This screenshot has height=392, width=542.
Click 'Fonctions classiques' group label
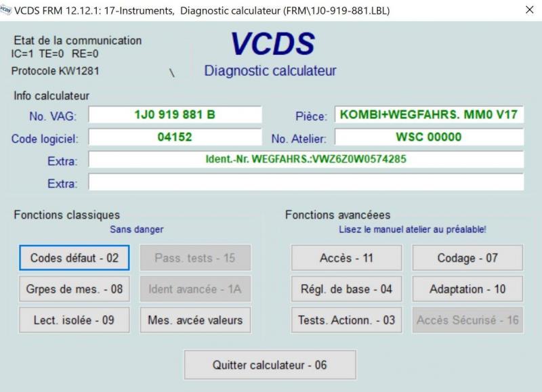(x=66, y=215)
